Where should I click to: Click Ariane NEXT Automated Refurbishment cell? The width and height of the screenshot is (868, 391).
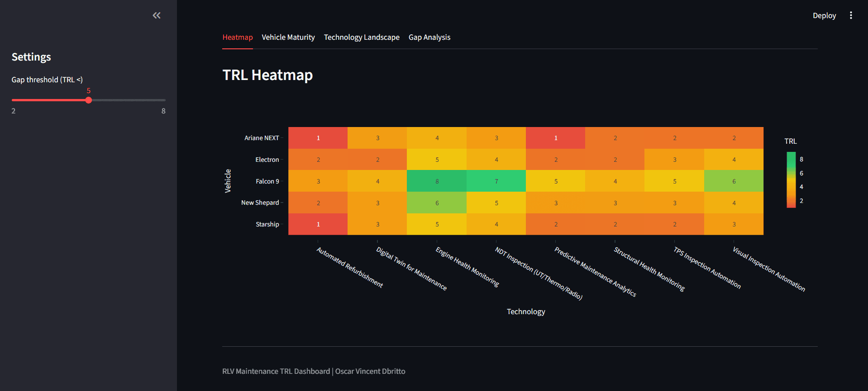[x=318, y=138]
